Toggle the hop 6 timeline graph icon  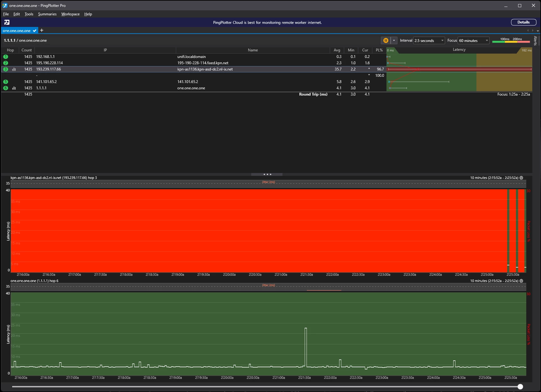coord(14,88)
